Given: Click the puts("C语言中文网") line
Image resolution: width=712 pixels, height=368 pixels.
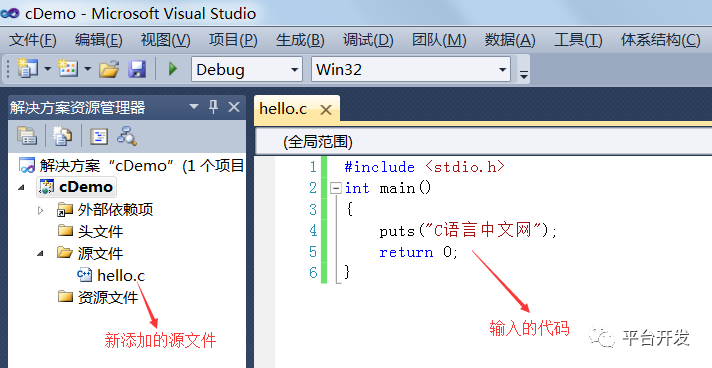Looking at the screenshot, I should (468, 230).
